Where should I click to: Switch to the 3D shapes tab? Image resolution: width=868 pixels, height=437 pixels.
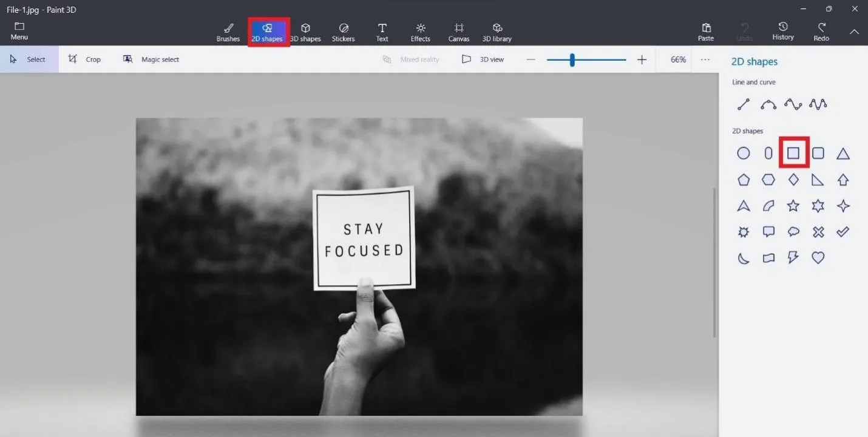(305, 32)
